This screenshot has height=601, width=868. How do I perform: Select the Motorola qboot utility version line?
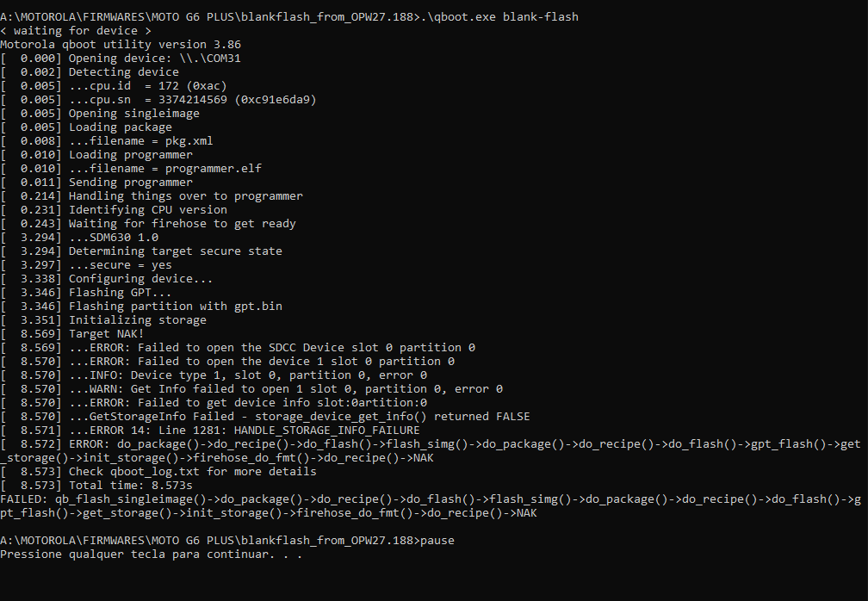pyautogui.click(x=121, y=44)
